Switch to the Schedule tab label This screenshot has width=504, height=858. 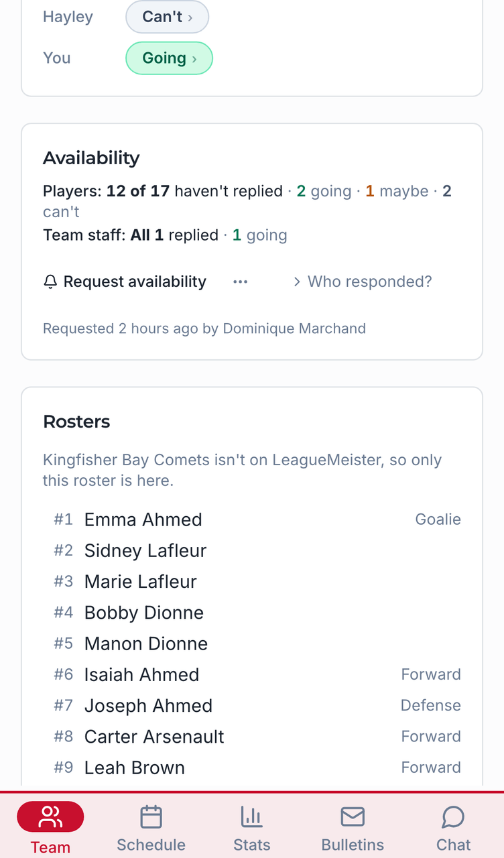(151, 845)
